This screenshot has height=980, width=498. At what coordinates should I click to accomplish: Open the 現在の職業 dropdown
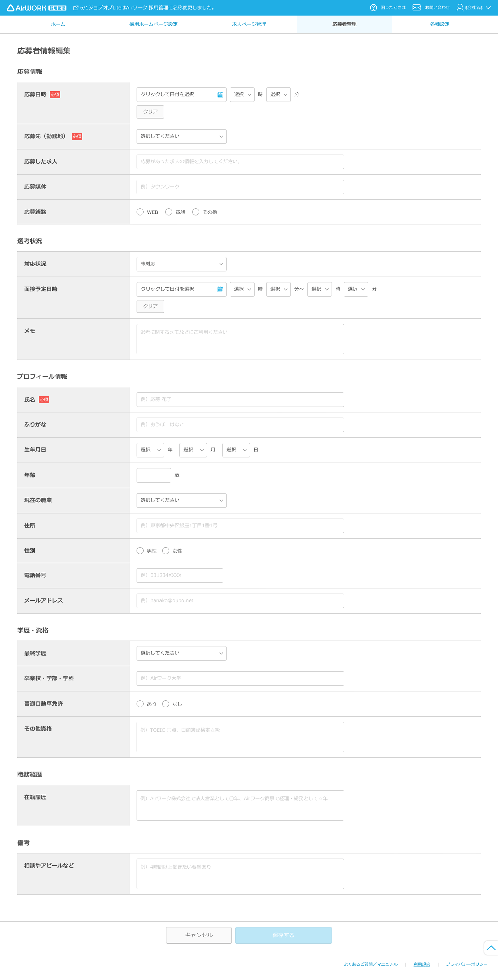pos(181,501)
